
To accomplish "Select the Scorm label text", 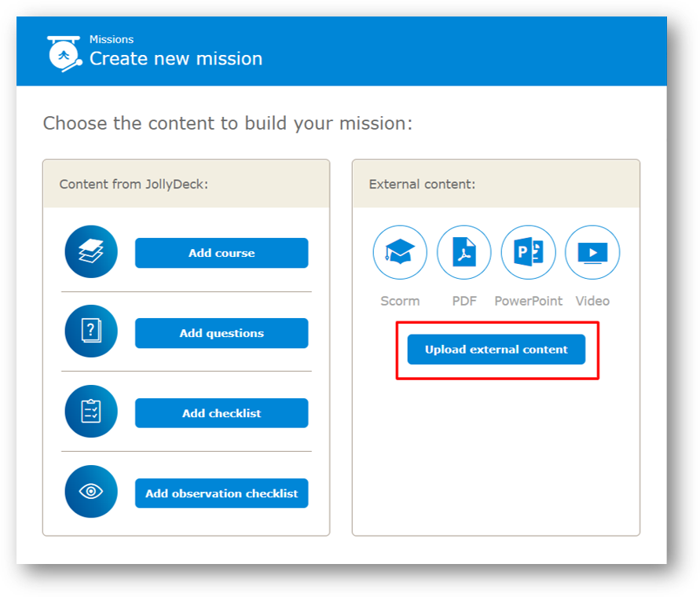I will [399, 301].
